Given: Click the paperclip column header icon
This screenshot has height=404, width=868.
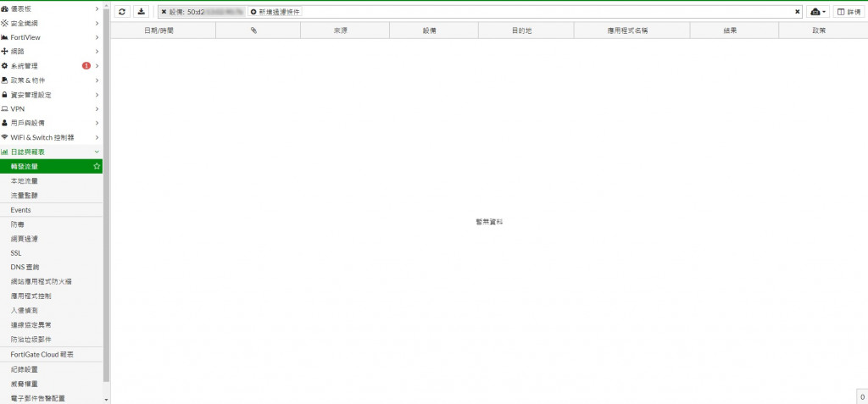Looking at the screenshot, I should tap(253, 31).
